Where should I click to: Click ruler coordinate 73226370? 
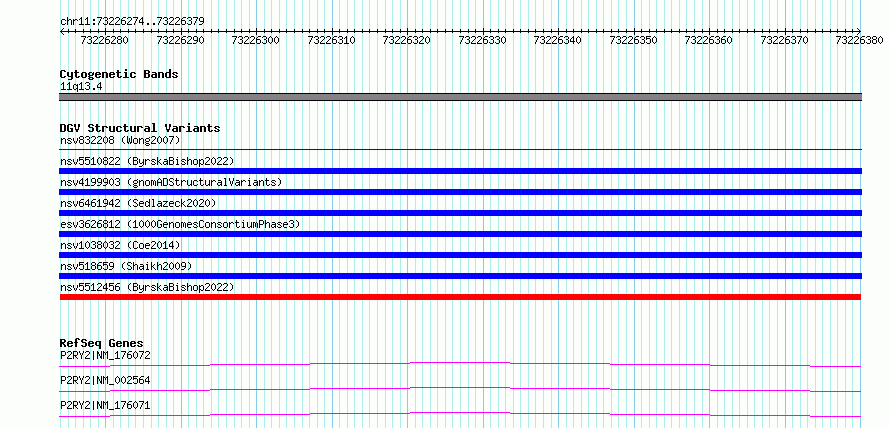click(784, 40)
